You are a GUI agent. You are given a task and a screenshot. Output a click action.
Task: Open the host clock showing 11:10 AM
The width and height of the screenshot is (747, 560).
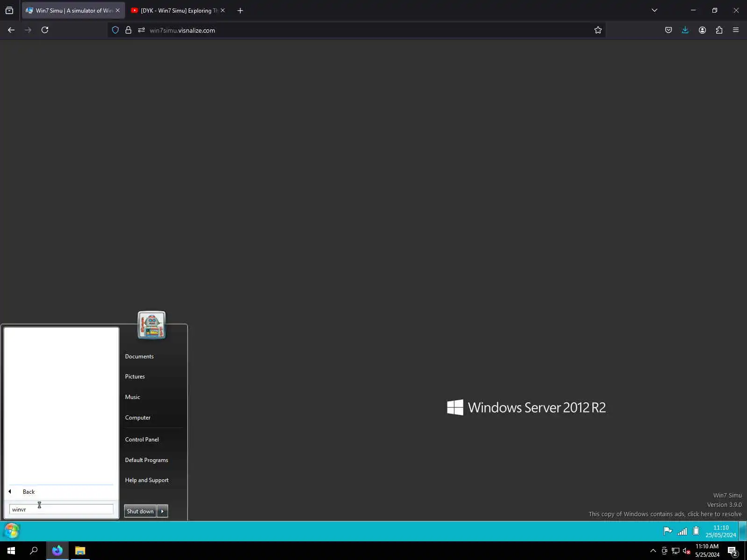[x=707, y=551]
